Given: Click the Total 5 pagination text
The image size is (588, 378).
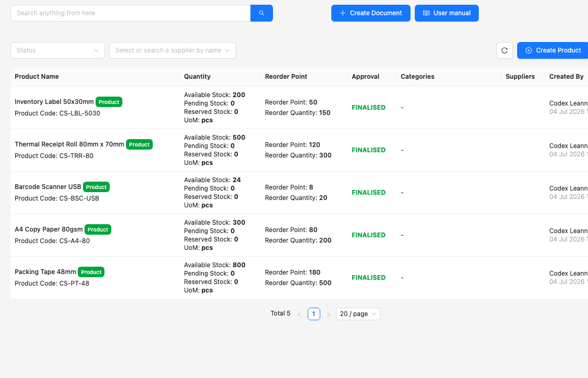Looking at the screenshot, I should point(280,313).
